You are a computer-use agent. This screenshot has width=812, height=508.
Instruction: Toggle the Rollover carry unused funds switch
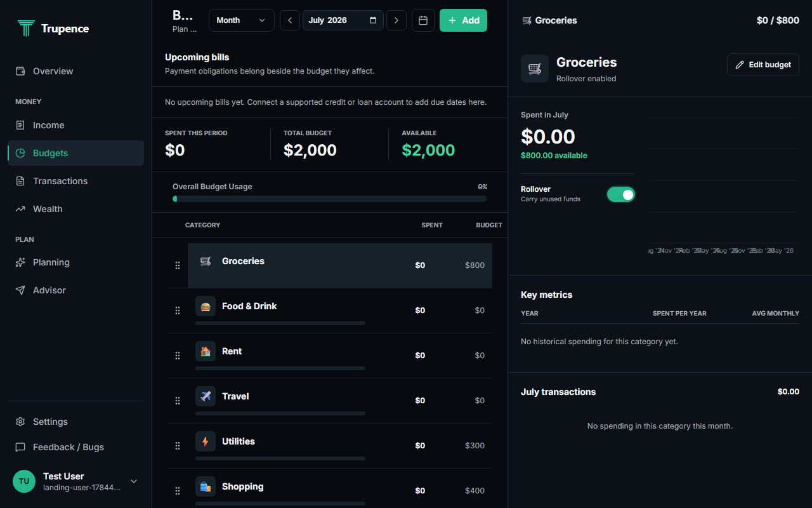(621, 194)
